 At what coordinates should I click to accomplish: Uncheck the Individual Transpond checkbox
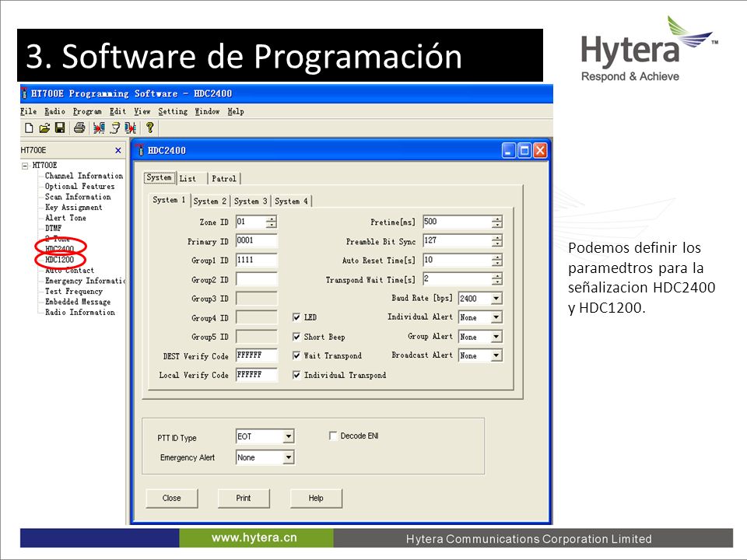coord(296,375)
